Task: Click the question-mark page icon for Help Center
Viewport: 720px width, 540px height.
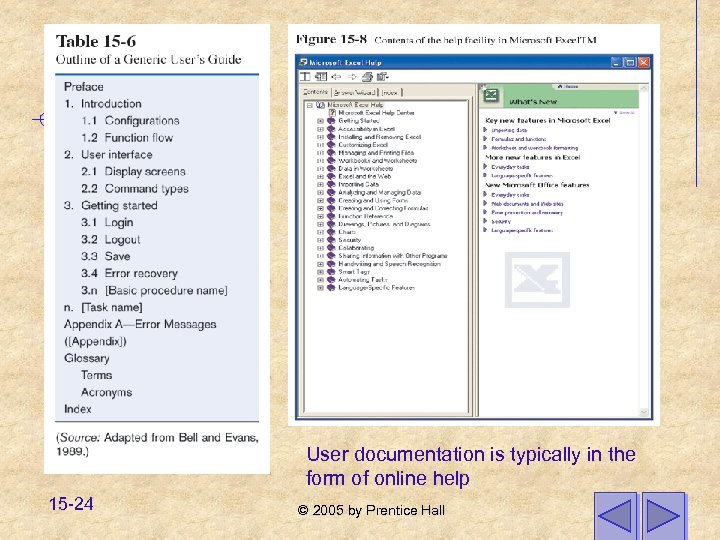Action: click(332, 113)
